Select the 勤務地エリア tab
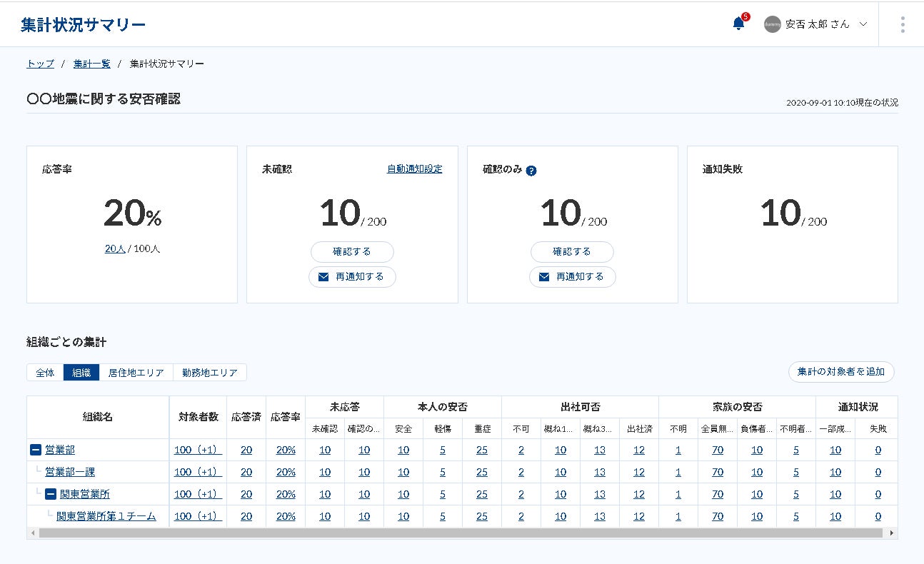The width and height of the screenshot is (924, 564). 210,373
